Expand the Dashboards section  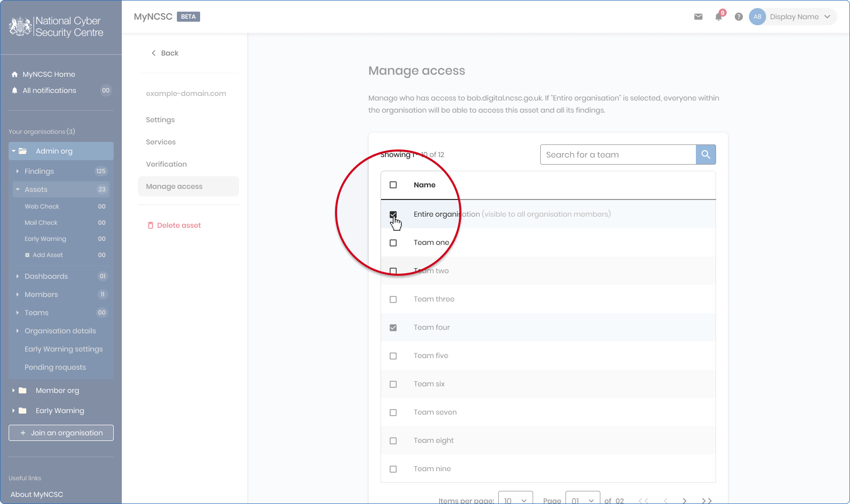(17, 276)
